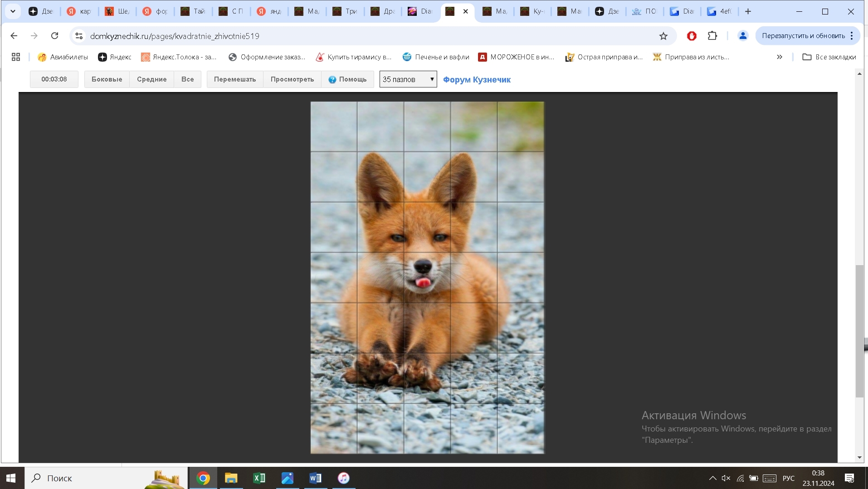This screenshot has width=868, height=489.
Task: Open the Яндекс.Толока bookmark
Action: [179, 57]
